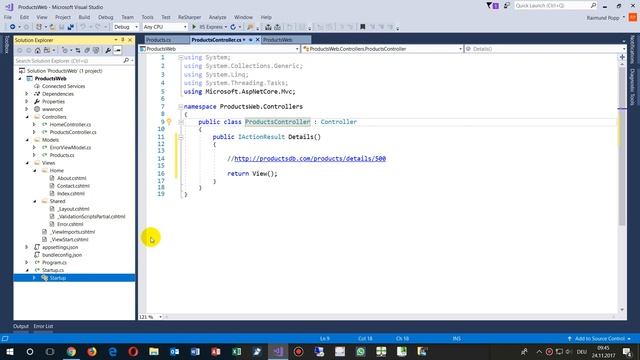The image size is (640, 360).
Task: Open Firefox from the taskbar
Action: point(92,351)
